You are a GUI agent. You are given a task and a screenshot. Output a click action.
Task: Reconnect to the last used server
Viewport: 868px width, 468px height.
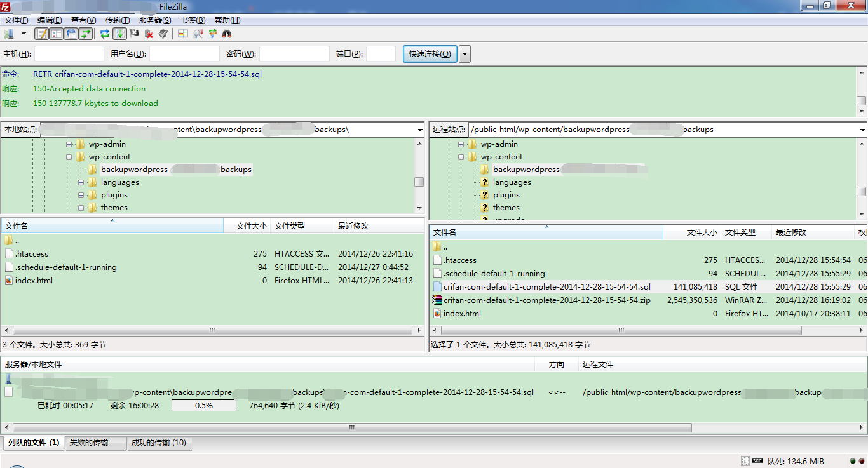[163, 34]
